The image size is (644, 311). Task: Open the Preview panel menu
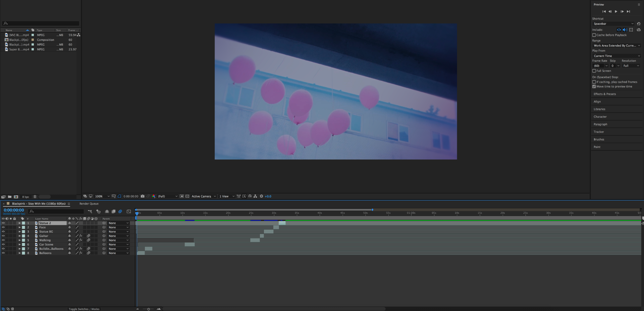pyautogui.click(x=639, y=5)
